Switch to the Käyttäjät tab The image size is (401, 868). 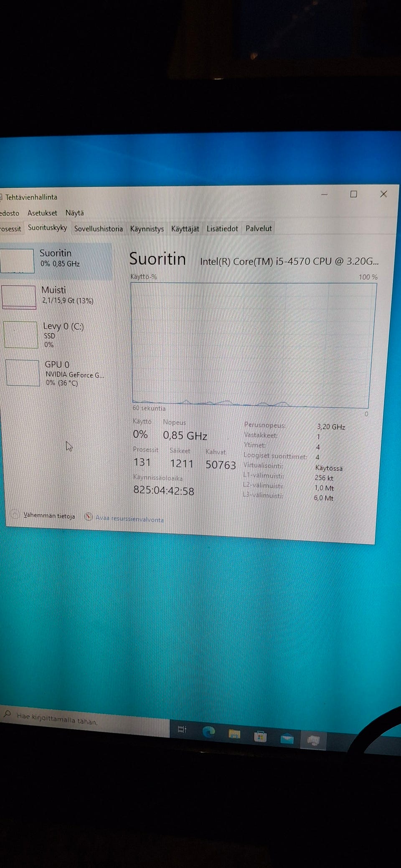click(x=185, y=229)
